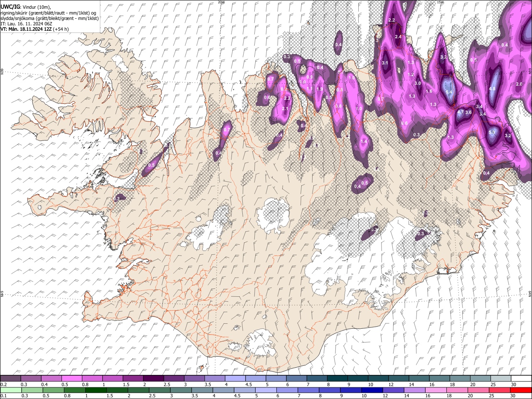Click the 20W longitude label
Screen dimensions: 532x399
pyautogui.click(x=221, y=2)
